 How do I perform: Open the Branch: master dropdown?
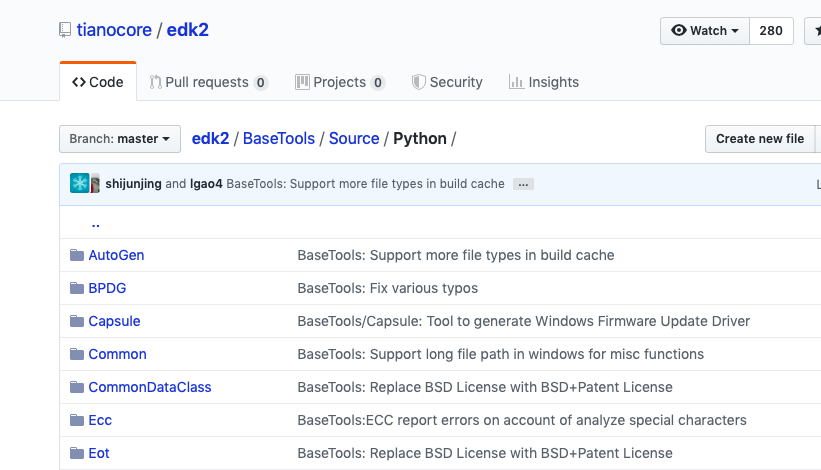click(x=120, y=139)
